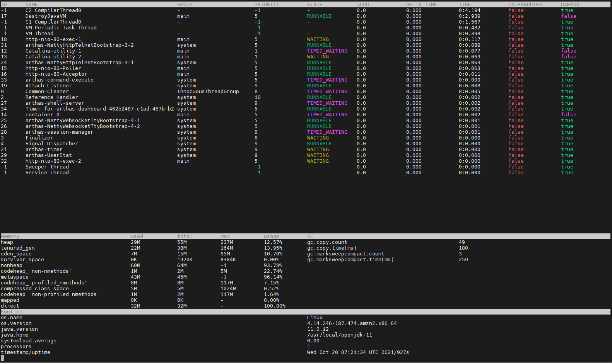Select the Reference Handler thread name
612x364 pixels.
point(52,97)
